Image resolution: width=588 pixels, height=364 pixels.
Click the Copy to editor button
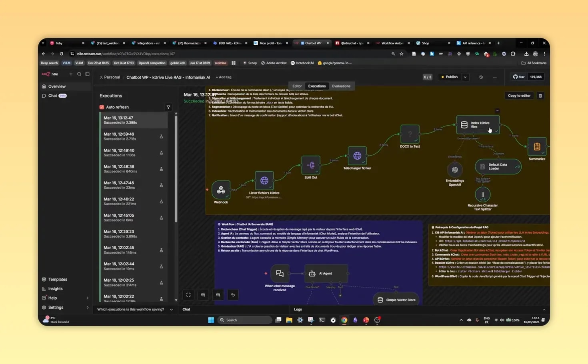coord(519,96)
